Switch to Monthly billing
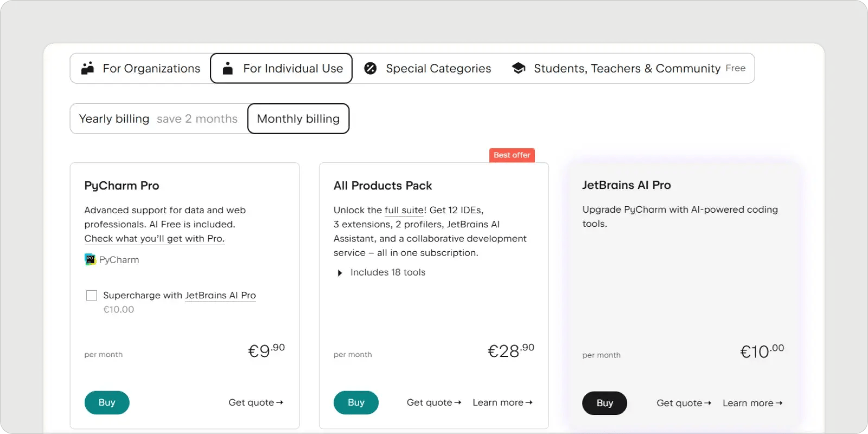 coord(298,119)
